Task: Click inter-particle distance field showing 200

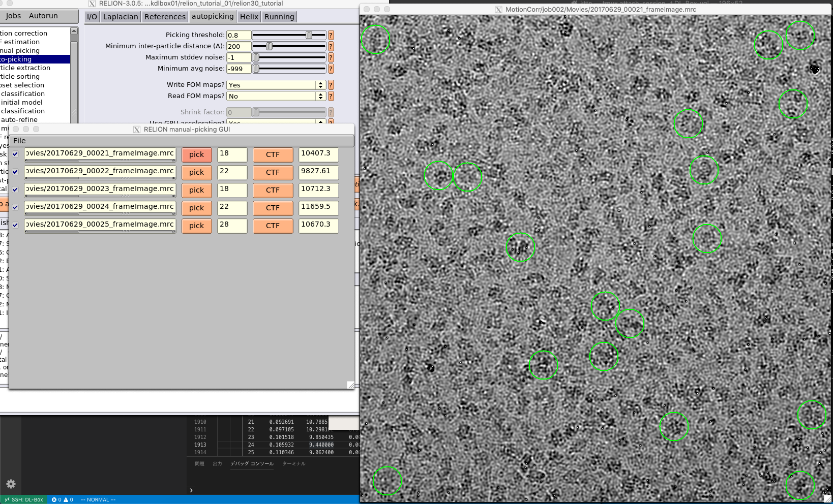Action: coord(239,46)
